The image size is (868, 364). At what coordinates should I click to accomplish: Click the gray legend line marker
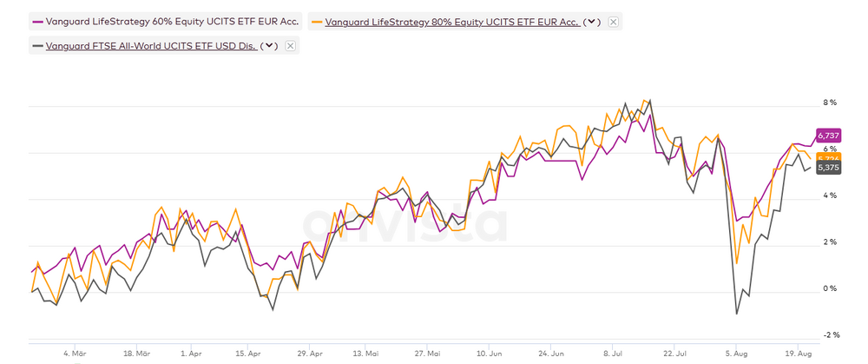click(x=37, y=46)
